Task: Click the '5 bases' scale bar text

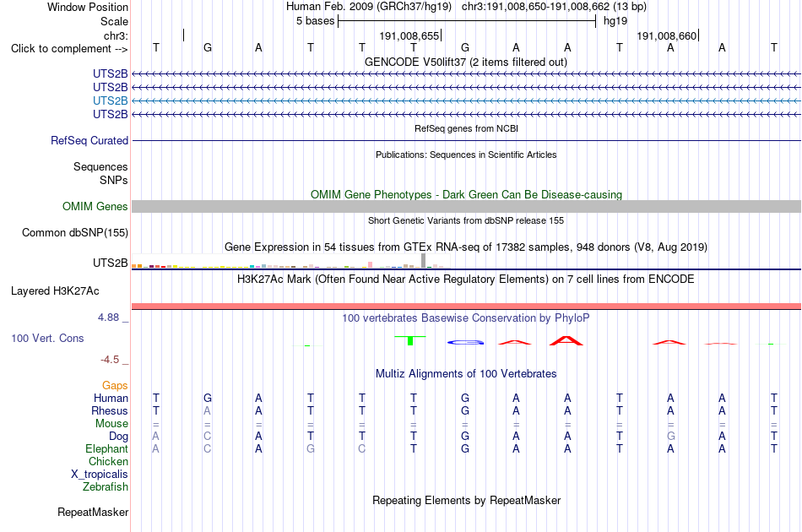Action: click(x=315, y=21)
